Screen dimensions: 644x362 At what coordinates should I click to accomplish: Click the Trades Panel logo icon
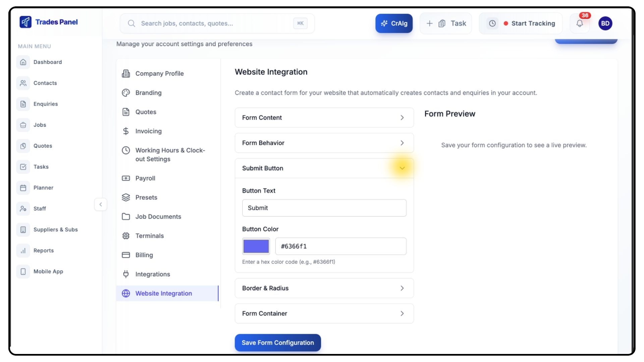pos(25,22)
